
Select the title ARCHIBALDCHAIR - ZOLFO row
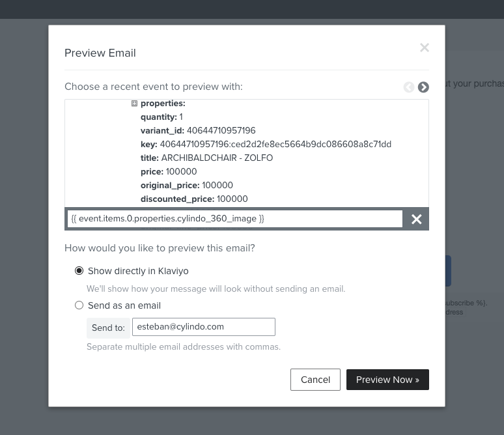pos(206,158)
